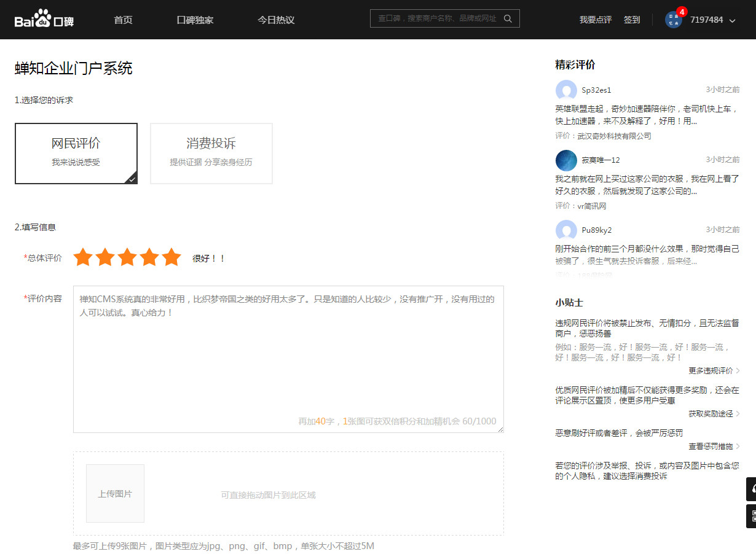Click the Baidu 口碑 logo
This screenshot has height=554, width=756.
pyautogui.click(x=44, y=19)
